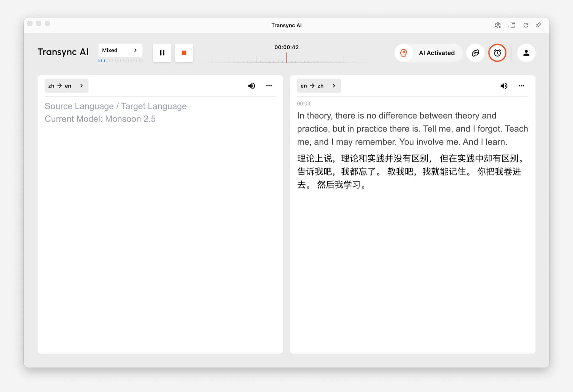This screenshot has width=573, height=392.
Task: Open the alarm clock timer button
Action: pos(497,53)
